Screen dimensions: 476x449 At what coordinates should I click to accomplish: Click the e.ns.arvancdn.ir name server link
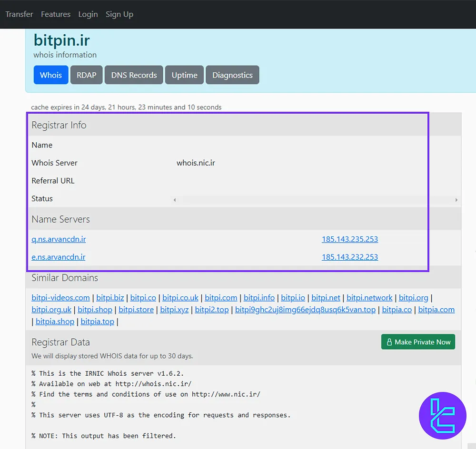[x=59, y=257]
